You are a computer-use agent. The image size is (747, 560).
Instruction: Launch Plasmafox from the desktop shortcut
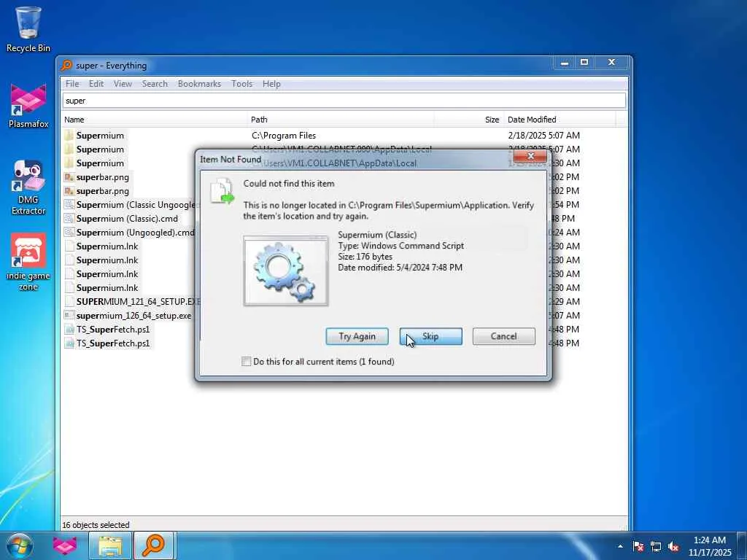pos(28,106)
